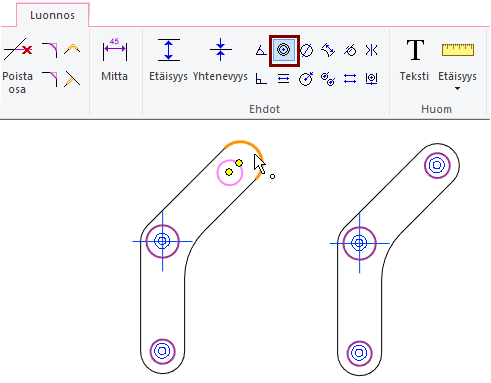
Task: Activate the Mitta dimension tool
Action: 115,60
